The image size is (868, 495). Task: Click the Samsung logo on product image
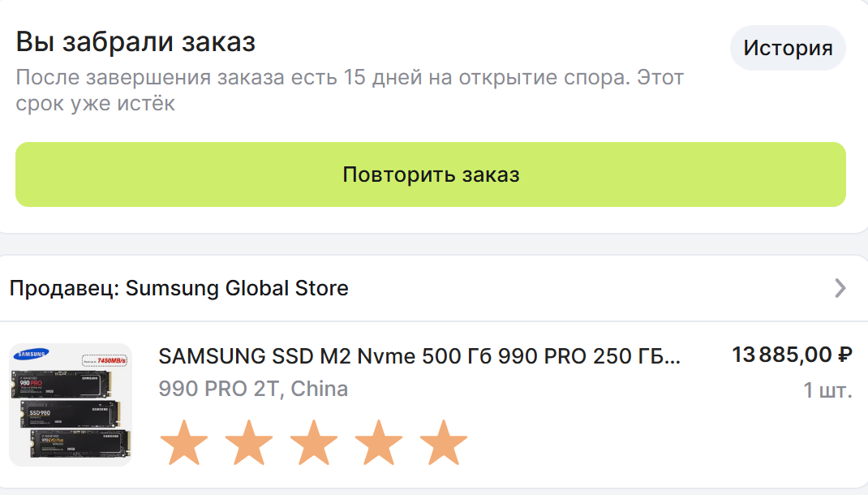32,354
